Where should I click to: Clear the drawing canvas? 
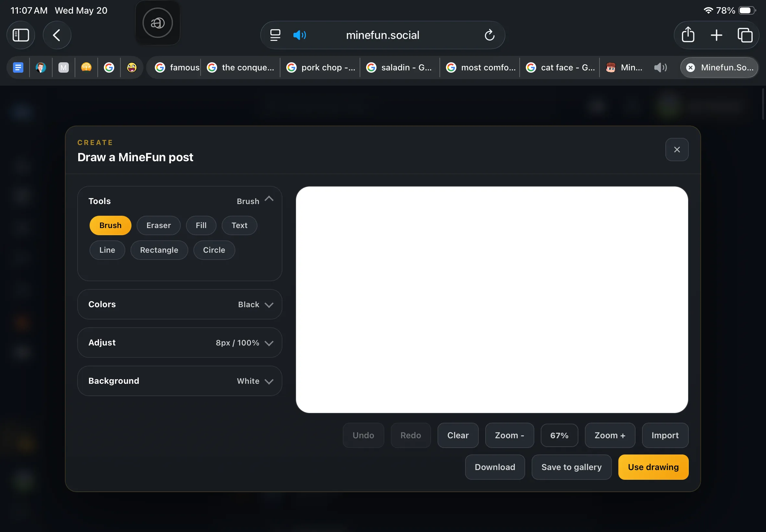458,436
